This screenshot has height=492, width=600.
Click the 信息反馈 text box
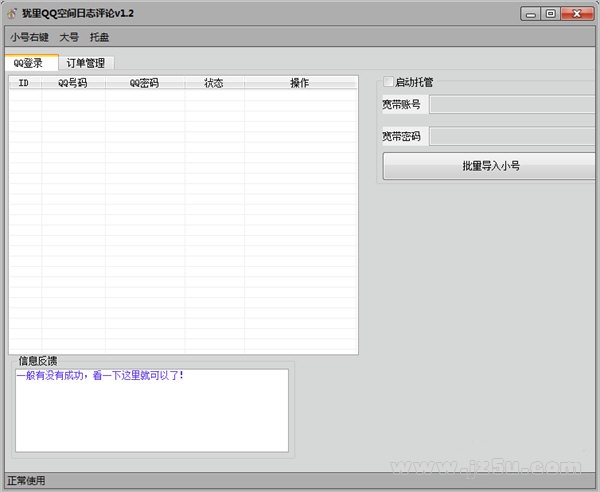click(152, 410)
